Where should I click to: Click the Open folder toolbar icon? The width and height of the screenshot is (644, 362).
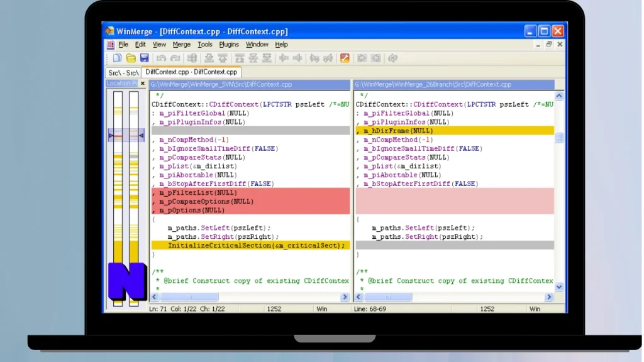131,58
